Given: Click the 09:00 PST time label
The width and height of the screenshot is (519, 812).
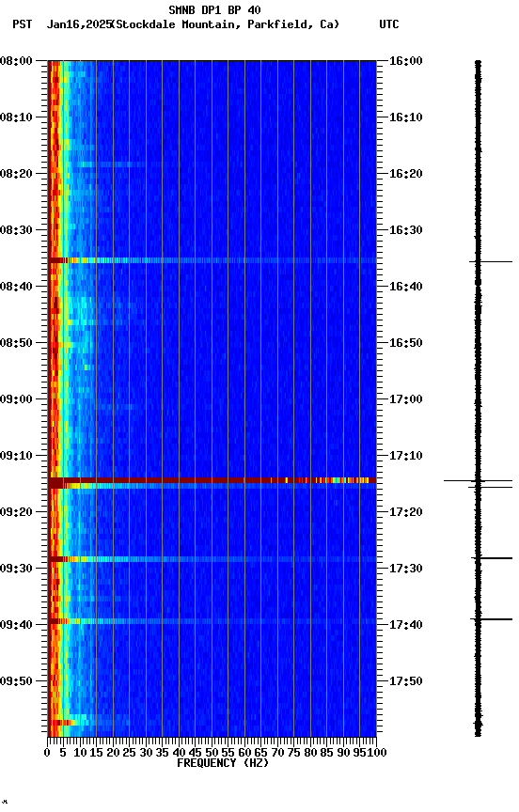Looking at the screenshot, I should click(16, 399).
